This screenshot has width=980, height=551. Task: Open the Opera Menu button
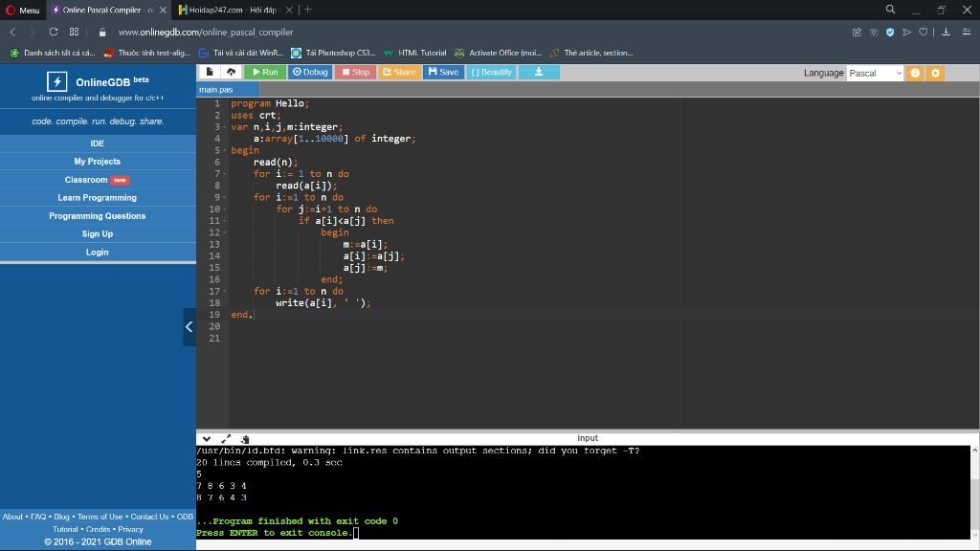click(x=23, y=10)
